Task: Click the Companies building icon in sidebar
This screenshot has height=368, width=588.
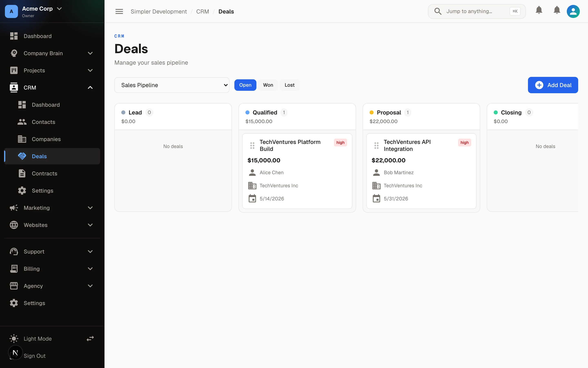Action: [22, 139]
